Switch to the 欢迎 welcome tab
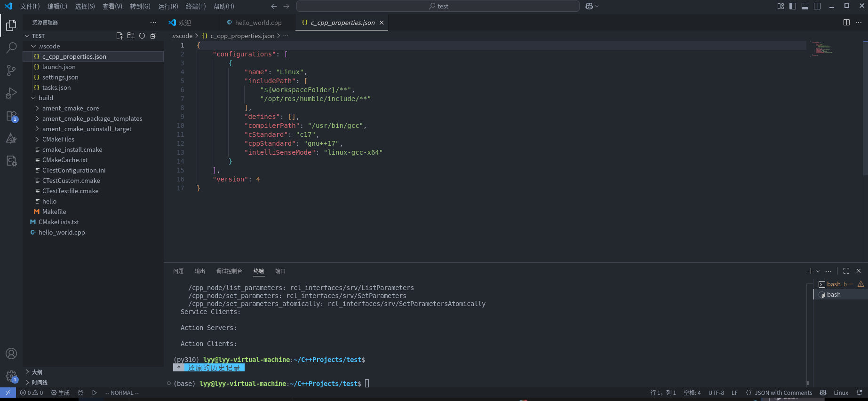 [x=184, y=23]
